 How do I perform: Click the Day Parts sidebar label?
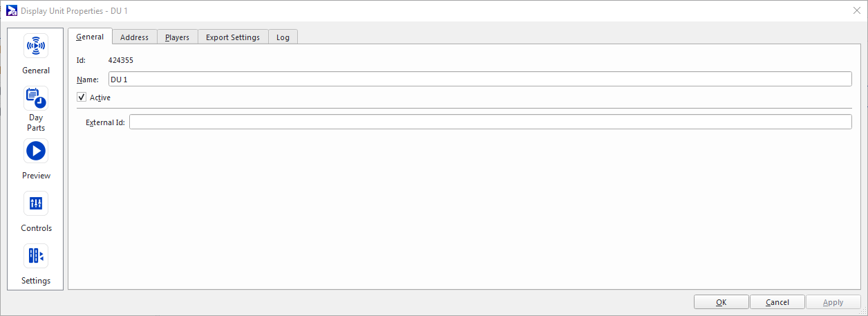[x=36, y=122]
